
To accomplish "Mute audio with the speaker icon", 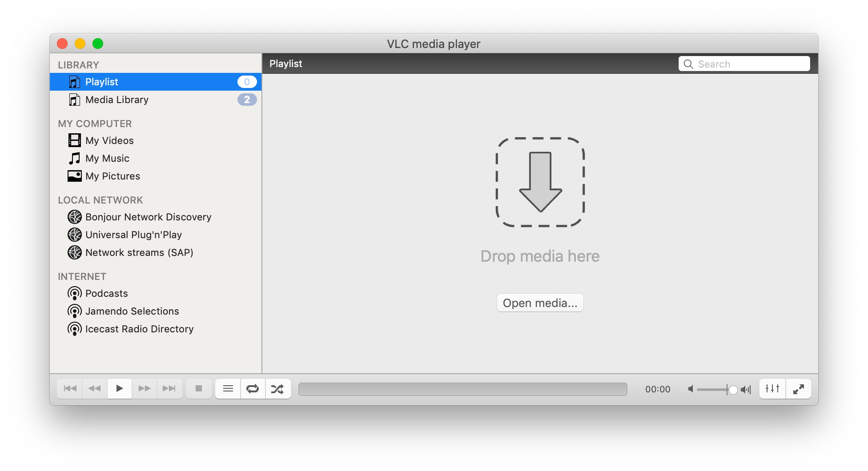I will (691, 389).
